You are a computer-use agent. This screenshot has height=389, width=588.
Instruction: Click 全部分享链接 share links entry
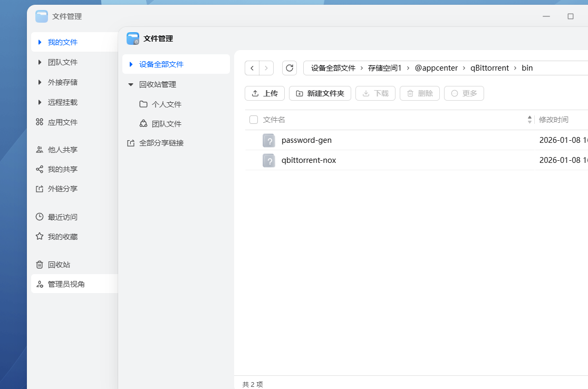(x=159, y=142)
